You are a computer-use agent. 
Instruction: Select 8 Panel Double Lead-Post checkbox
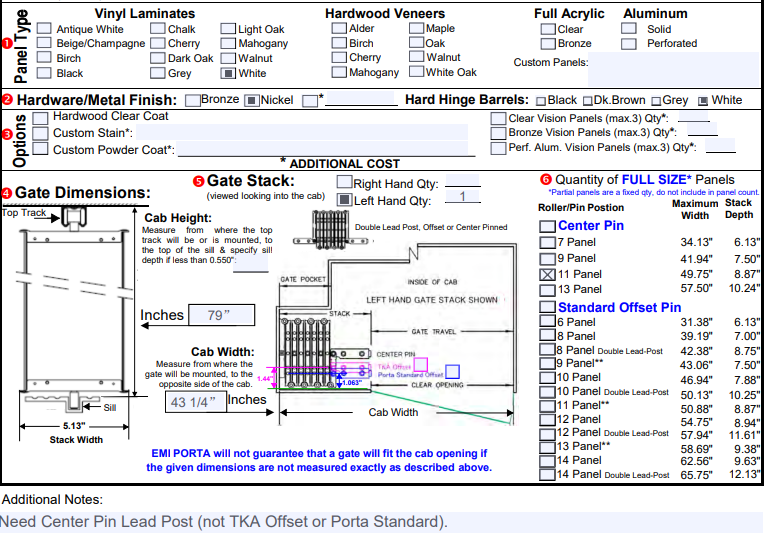[x=547, y=349]
